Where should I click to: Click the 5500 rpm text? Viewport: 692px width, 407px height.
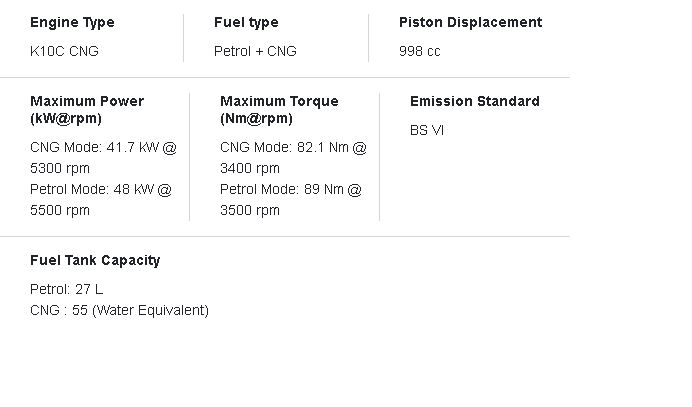pos(60,210)
